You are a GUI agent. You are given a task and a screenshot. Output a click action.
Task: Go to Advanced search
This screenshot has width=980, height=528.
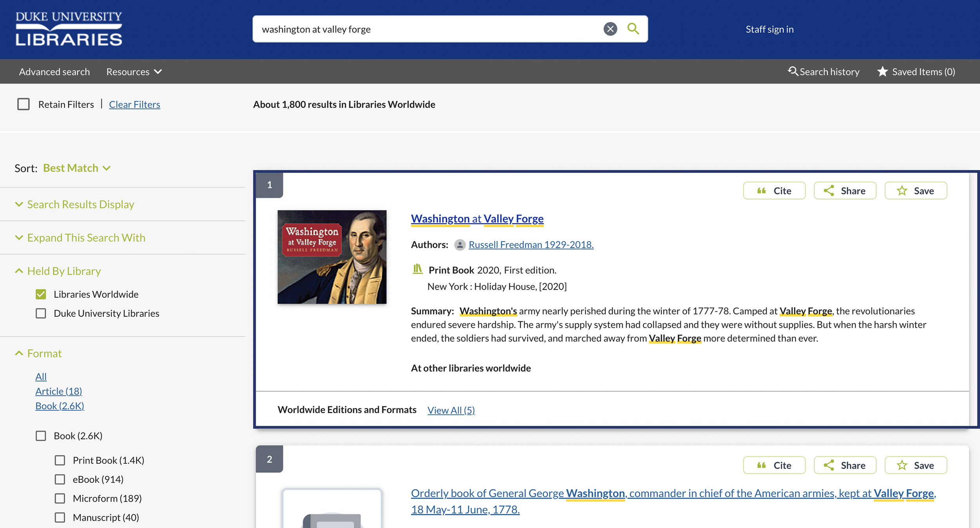click(x=54, y=72)
